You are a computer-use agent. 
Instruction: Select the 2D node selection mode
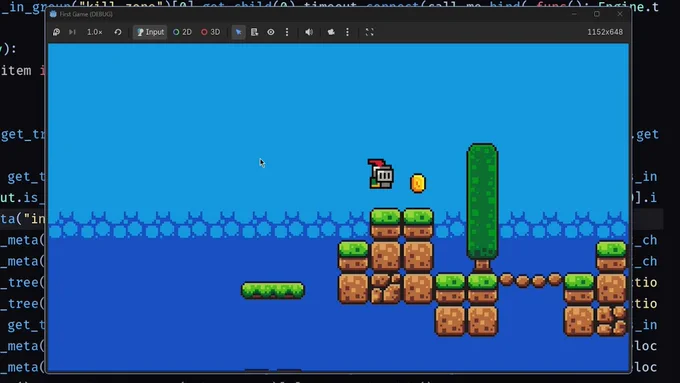[182, 32]
